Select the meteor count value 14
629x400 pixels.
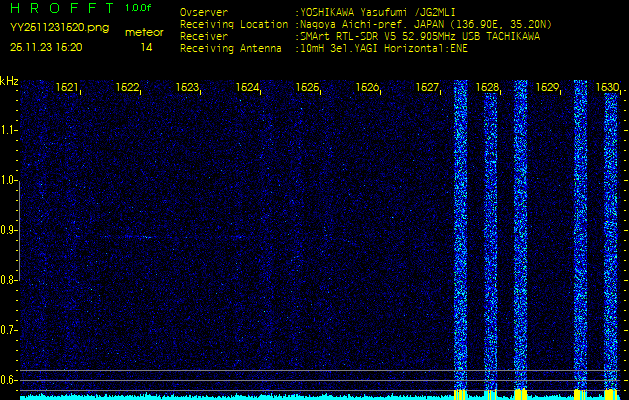coord(146,47)
